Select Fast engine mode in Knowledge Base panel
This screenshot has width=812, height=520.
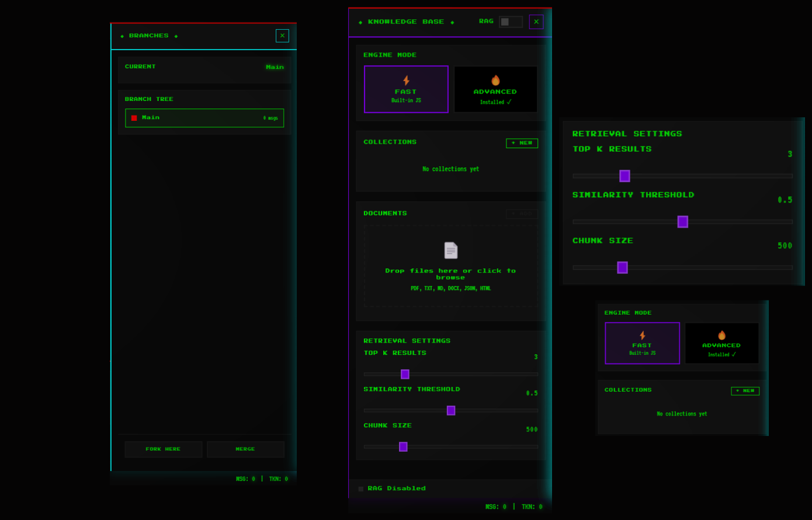406,89
